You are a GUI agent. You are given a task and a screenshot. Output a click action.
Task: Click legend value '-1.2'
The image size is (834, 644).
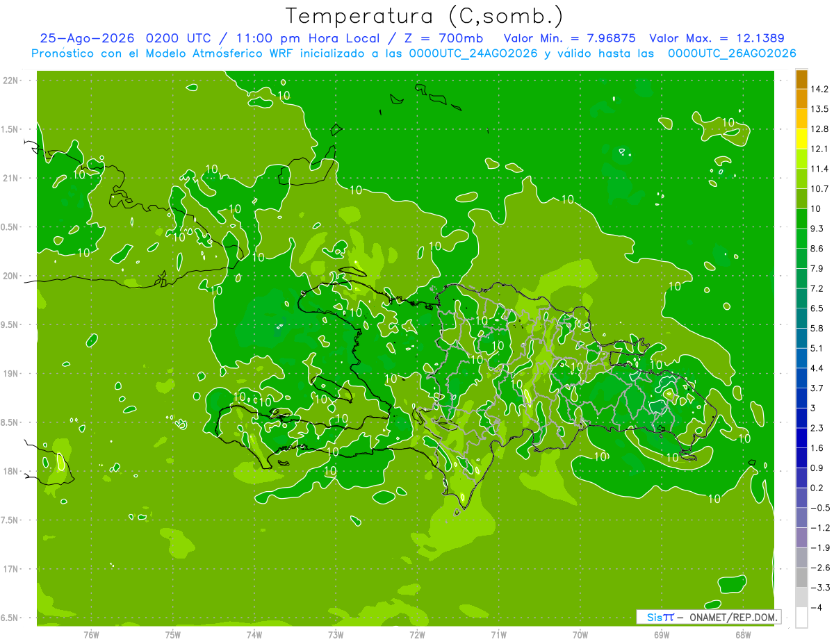(819, 528)
